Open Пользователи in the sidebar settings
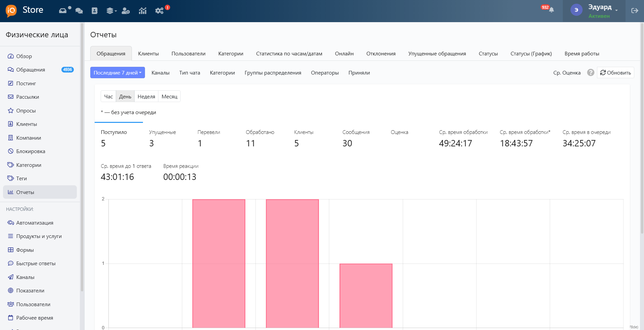This screenshot has width=644, height=330. coord(40,304)
